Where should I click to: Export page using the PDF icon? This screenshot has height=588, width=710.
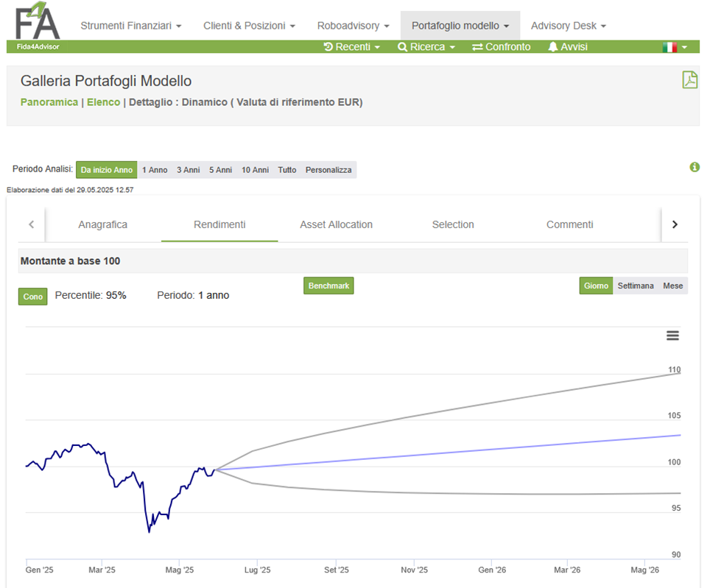pyautogui.click(x=689, y=80)
